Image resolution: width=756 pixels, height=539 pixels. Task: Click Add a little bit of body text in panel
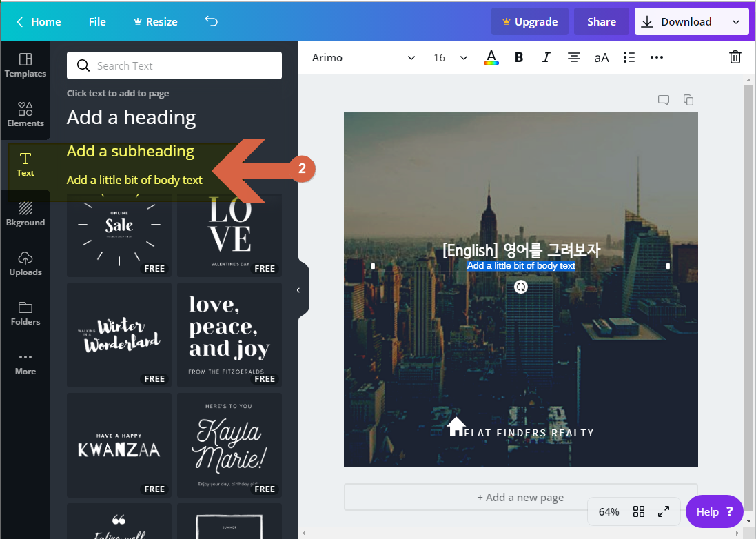click(134, 180)
